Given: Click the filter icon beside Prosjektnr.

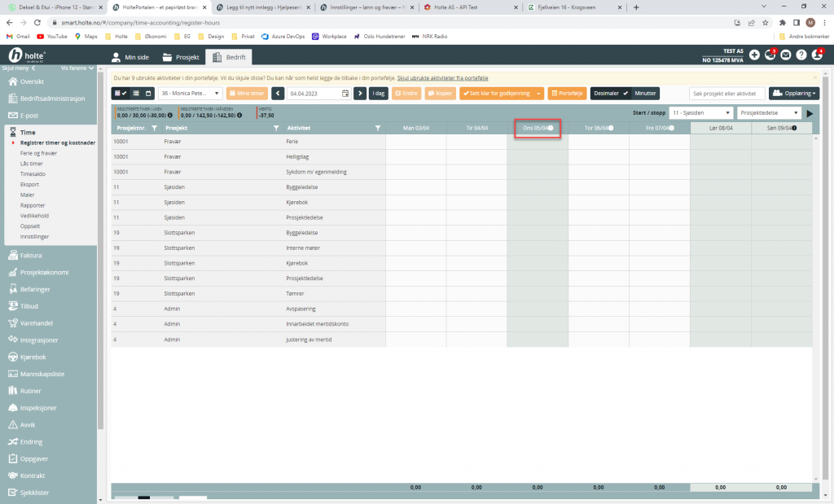Looking at the screenshot, I should tap(154, 128).
